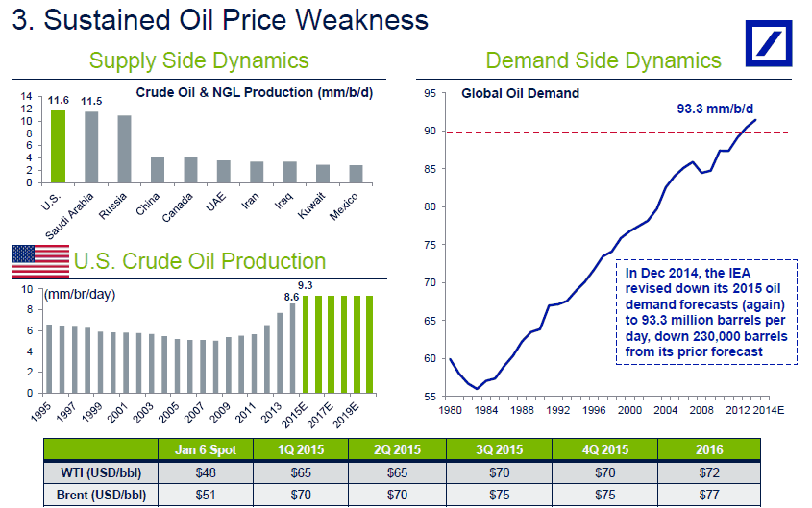Click the Iran axis label
This screenshot has height=508, width=812.
[250, 202]
